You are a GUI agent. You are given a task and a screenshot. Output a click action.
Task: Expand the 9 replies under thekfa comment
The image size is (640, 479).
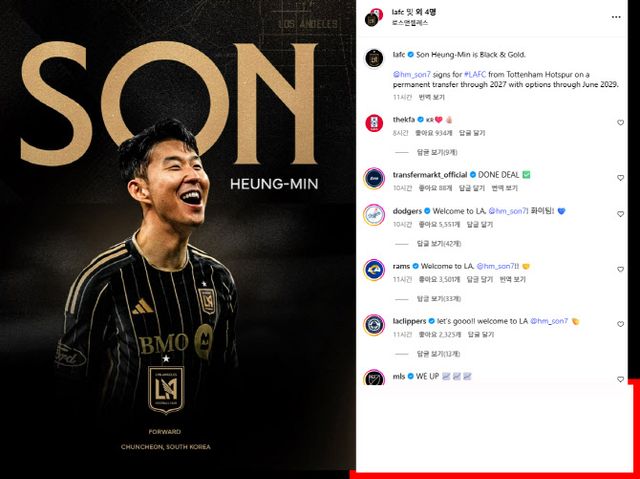437,152
